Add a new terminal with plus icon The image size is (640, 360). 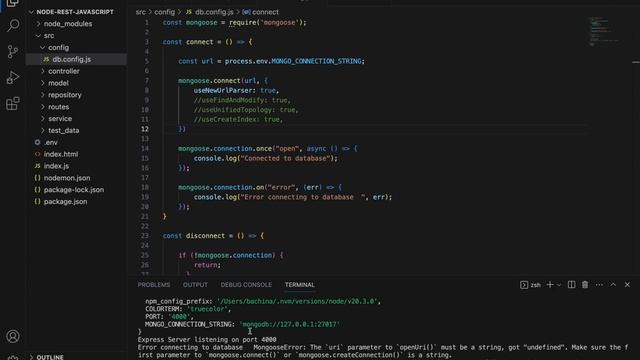click(550, 284)
